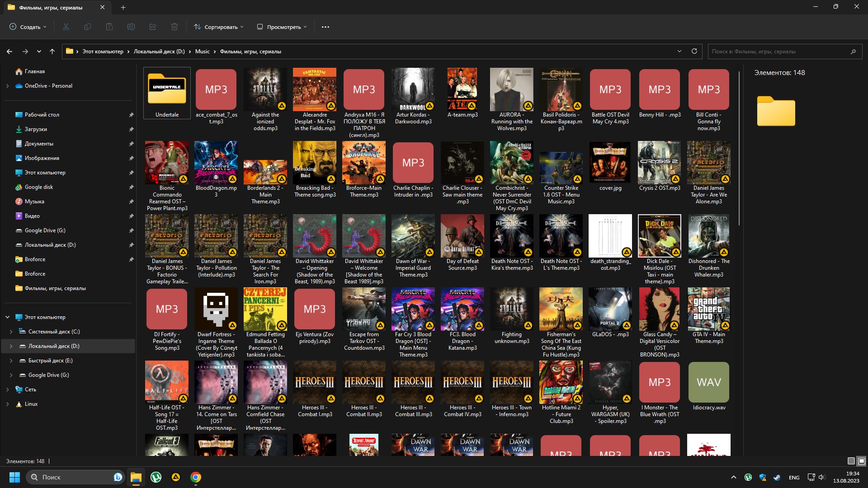Click the Delete trash icon in the toolbar
Screen dimensions: 868x488
(175, 27)
